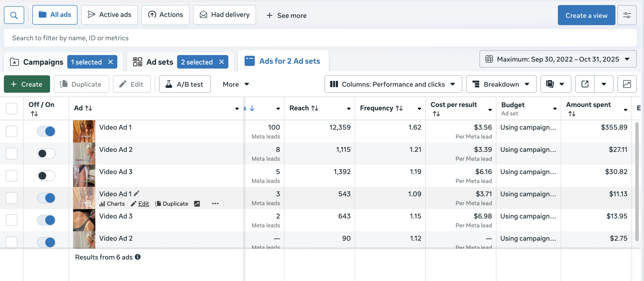Click the view results trend icon on Video Ad 1 row

197,204
